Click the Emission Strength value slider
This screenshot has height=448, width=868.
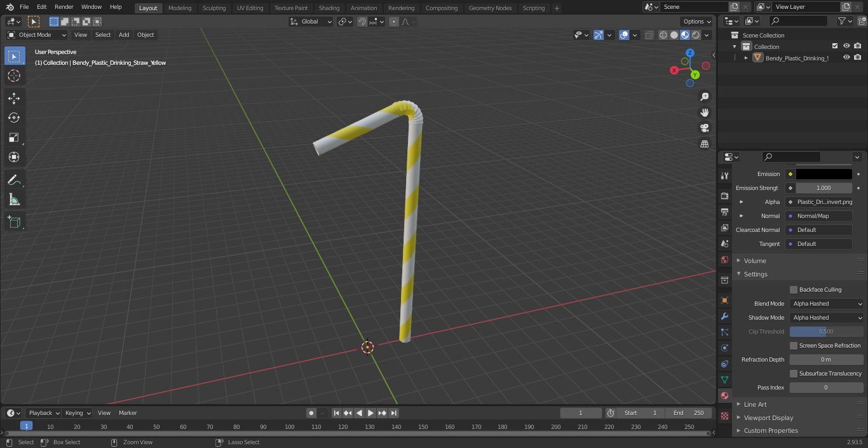pyautogui.click(x=824, y=188)
